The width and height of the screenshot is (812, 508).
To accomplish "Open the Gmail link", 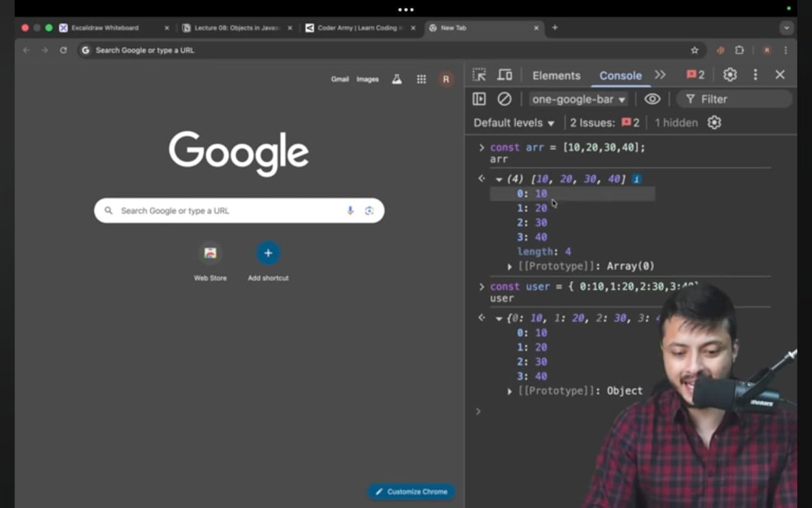I will click(x=340, y=79).
